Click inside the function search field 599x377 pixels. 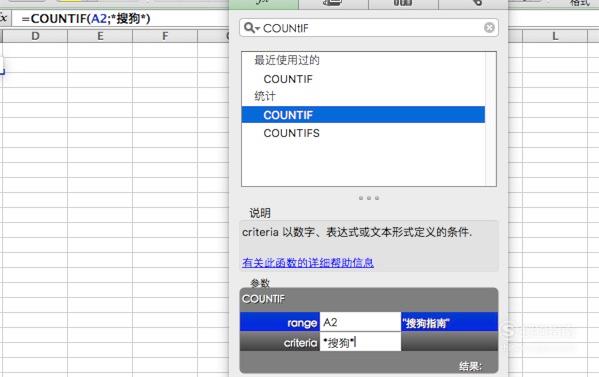[x=369, y=28]
